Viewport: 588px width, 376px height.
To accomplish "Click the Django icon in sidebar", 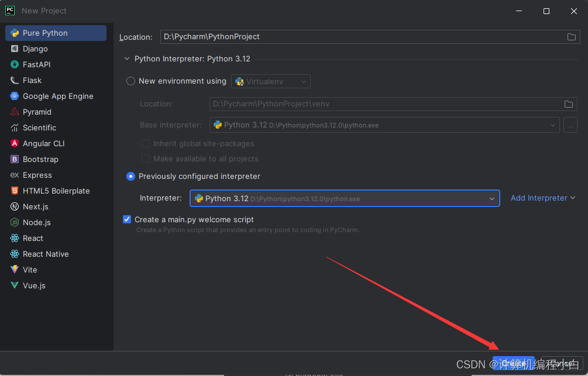I will (x=15, y=49).
